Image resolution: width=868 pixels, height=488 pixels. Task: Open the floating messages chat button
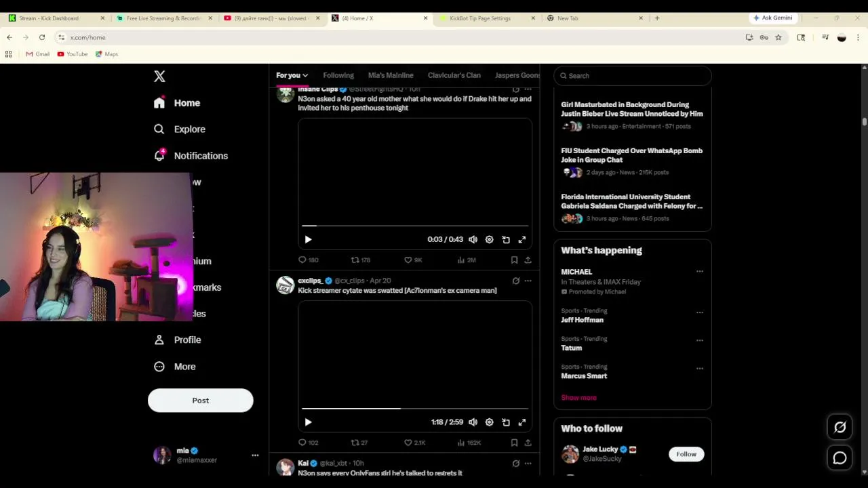click(x=840, y=458)
